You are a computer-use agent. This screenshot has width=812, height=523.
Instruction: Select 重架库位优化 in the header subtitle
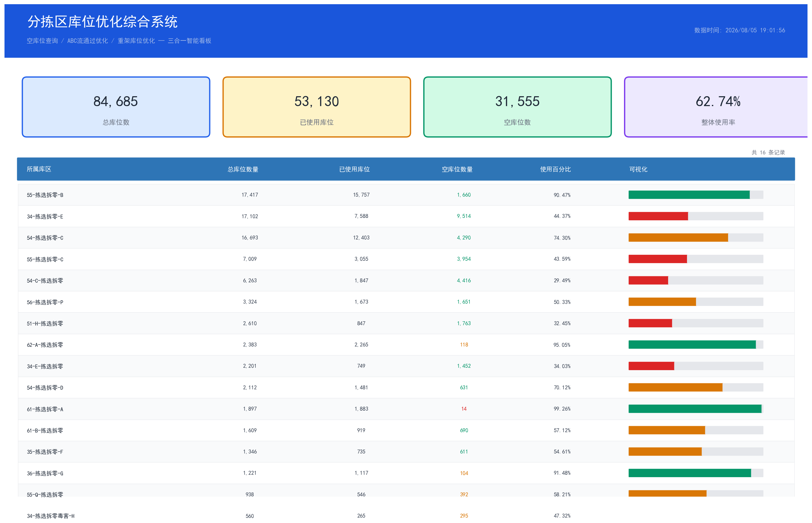pos(136,41)
